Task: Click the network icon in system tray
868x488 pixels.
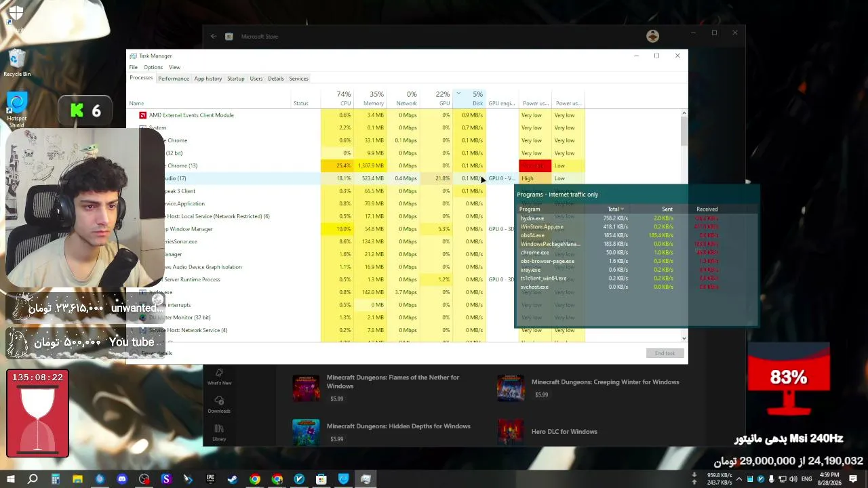Action: coord(783,479)
